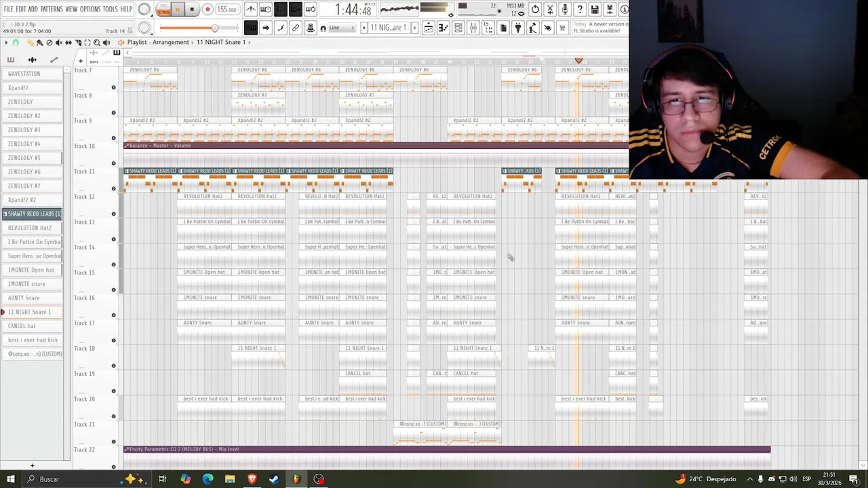This screenshot has height=488, width=868.
Task: Select the select-region tool in playlist
Action: click(x=87, y=42)
